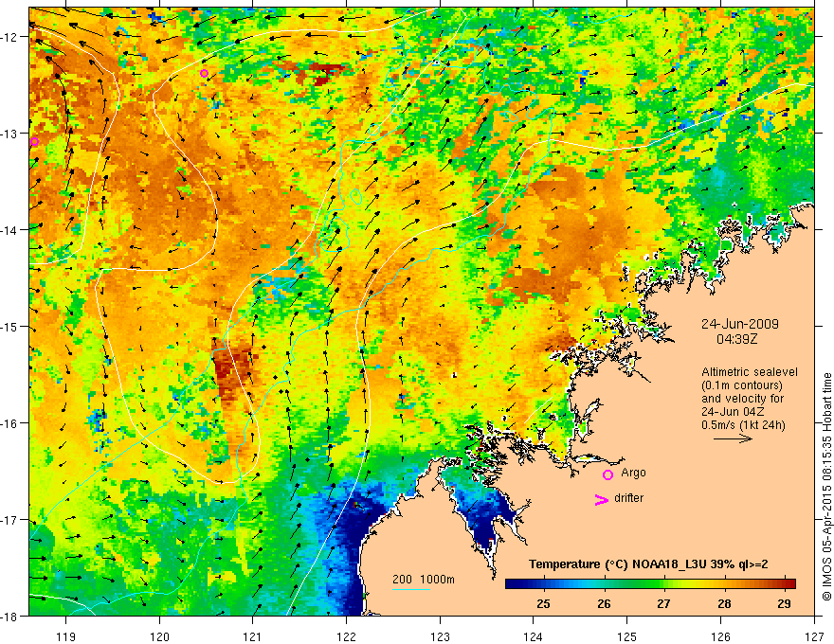This screenshot has width=834, height=644.
Task: Click the "04:39Z" time label
Action: pos(736,339)
